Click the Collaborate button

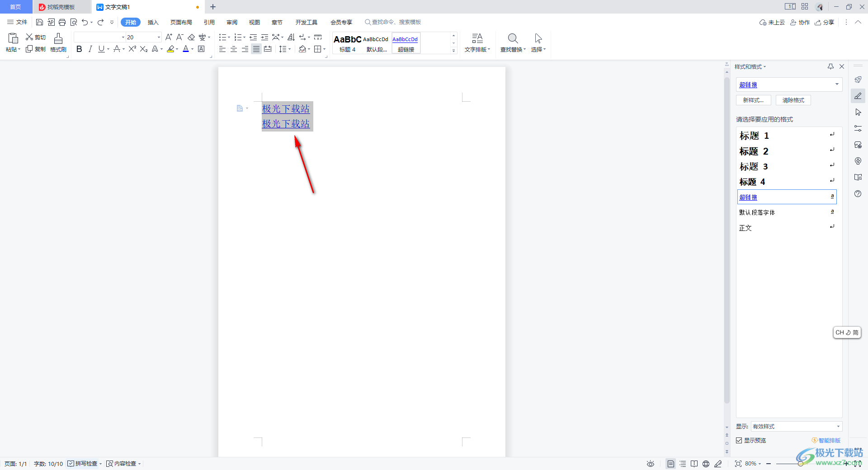pos(800,22)
